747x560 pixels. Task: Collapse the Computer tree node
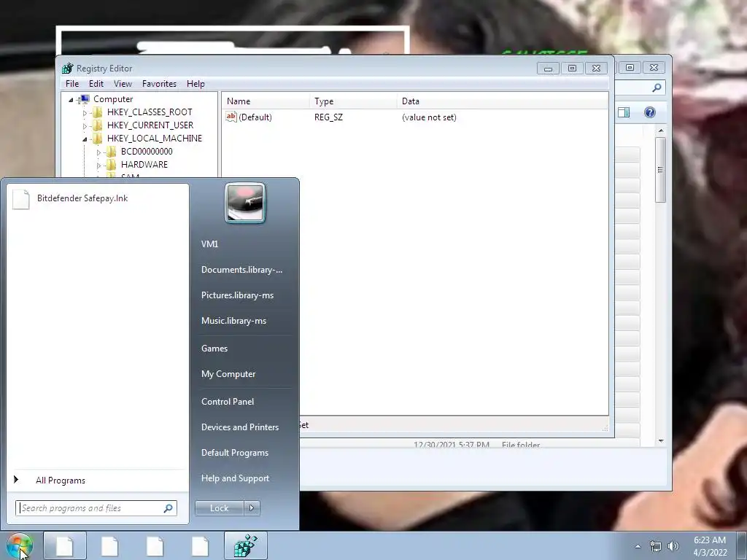[x=71, y=100]
